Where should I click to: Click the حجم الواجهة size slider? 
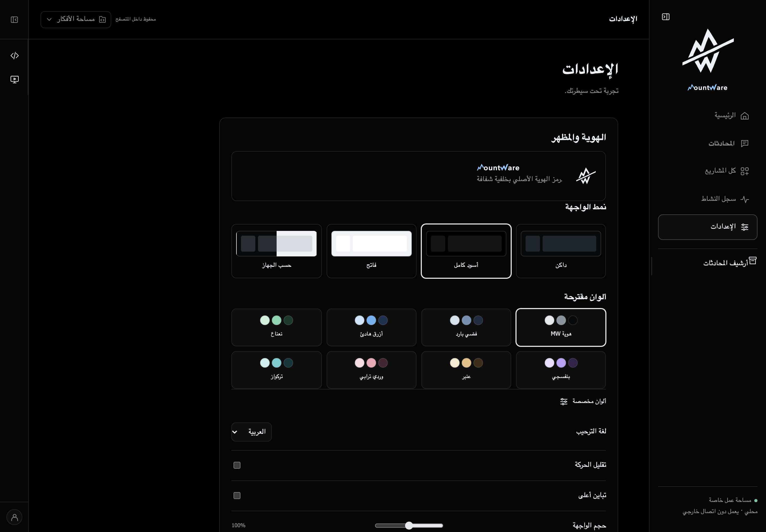click(409, 526)
